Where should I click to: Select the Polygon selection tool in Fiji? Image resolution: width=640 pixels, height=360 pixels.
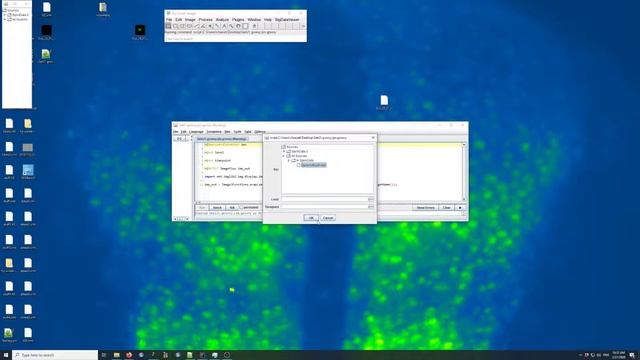pos(182,26)
